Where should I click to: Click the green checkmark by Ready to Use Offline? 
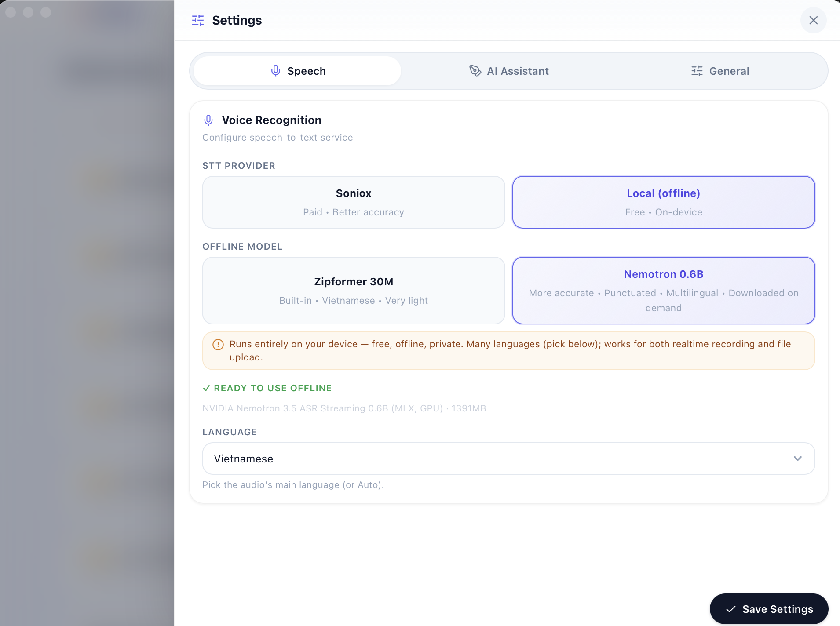(x=206, y=388)
